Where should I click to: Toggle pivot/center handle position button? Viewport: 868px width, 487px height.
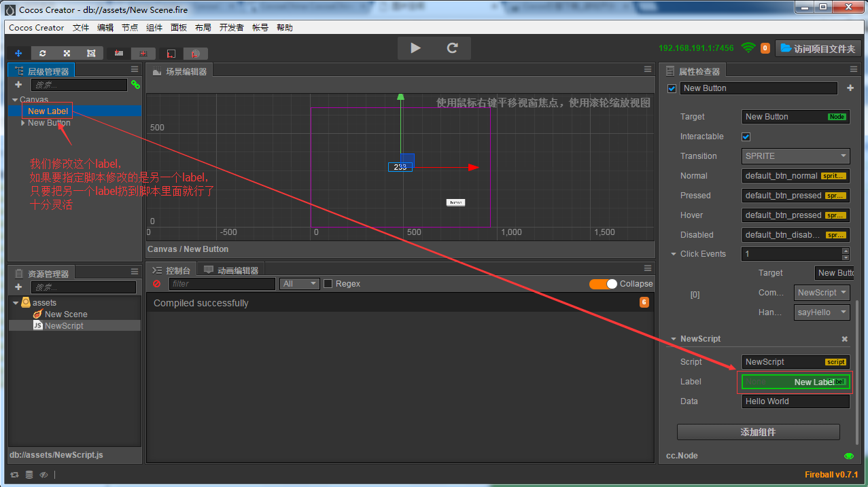pyautogui.click(x=119, y=53)
